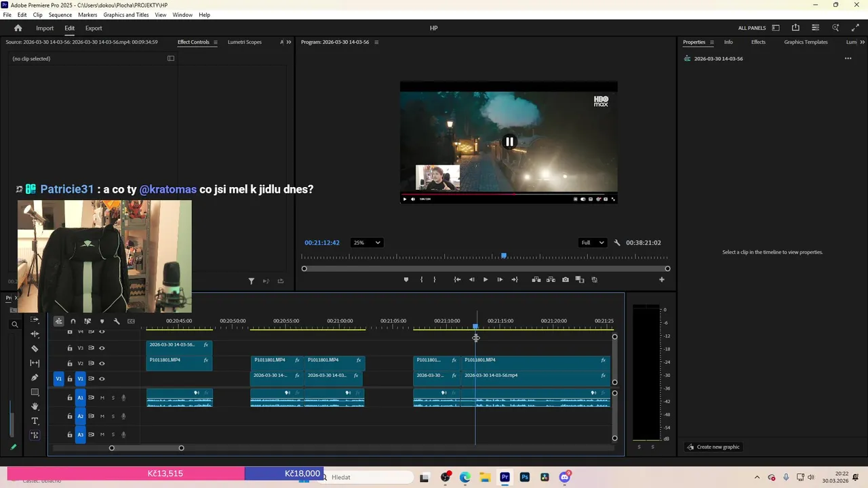Image resolution: width=868 pixels, height=488 pixels.
Task: Switch to the Export workspace
Action: [x=94, y=28]
